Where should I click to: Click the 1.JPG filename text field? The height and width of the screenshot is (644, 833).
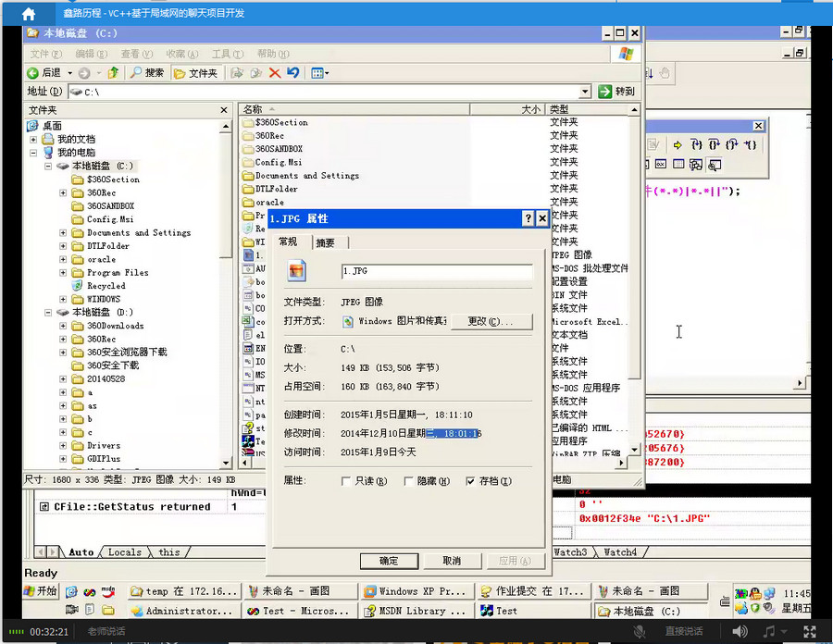(x=436, y=272)
